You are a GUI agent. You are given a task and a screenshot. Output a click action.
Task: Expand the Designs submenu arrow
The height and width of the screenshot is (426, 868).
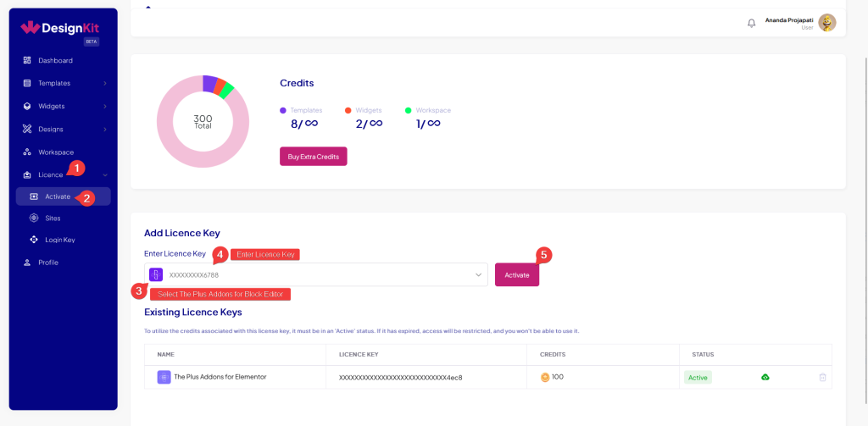104,130
